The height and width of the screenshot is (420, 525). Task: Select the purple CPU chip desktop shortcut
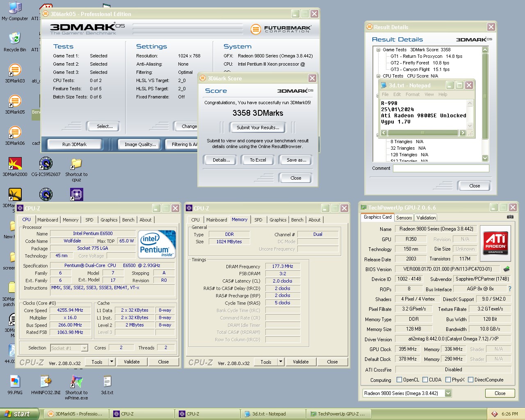(x=76, y=194)
